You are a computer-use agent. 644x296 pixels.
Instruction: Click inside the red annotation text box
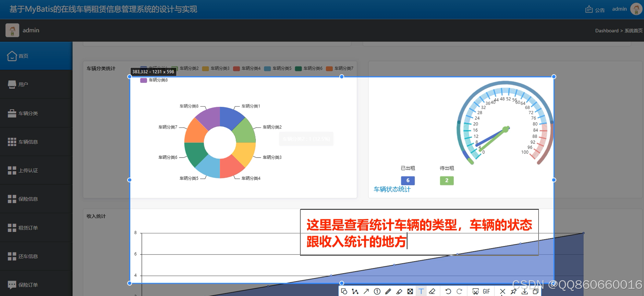coord(419,233)
